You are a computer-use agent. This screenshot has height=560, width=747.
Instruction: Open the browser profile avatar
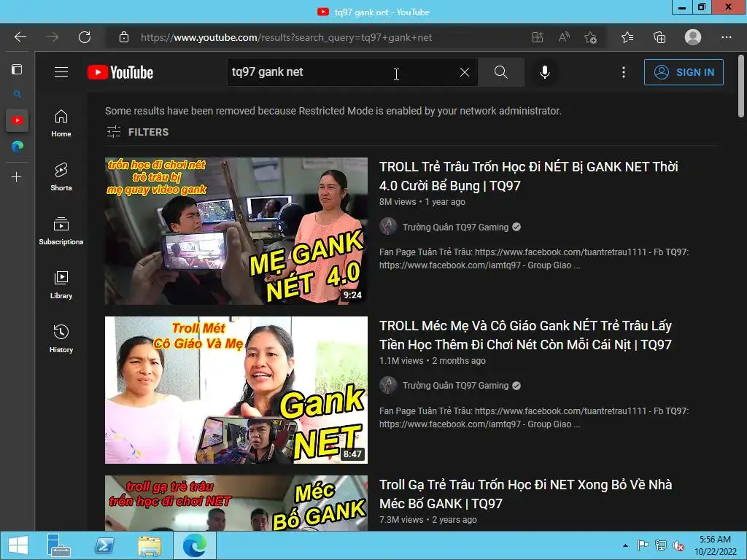pyautogui.click(x=693, y=37)
